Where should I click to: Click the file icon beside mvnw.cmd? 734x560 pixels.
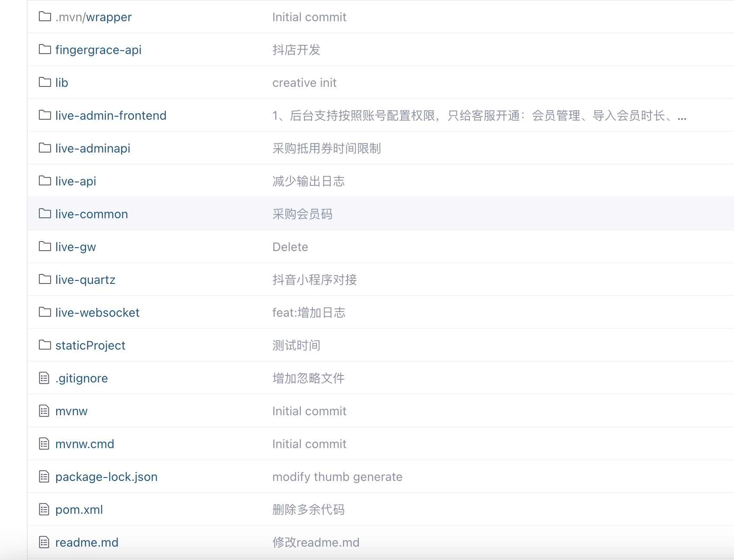[x=44, y=444]
